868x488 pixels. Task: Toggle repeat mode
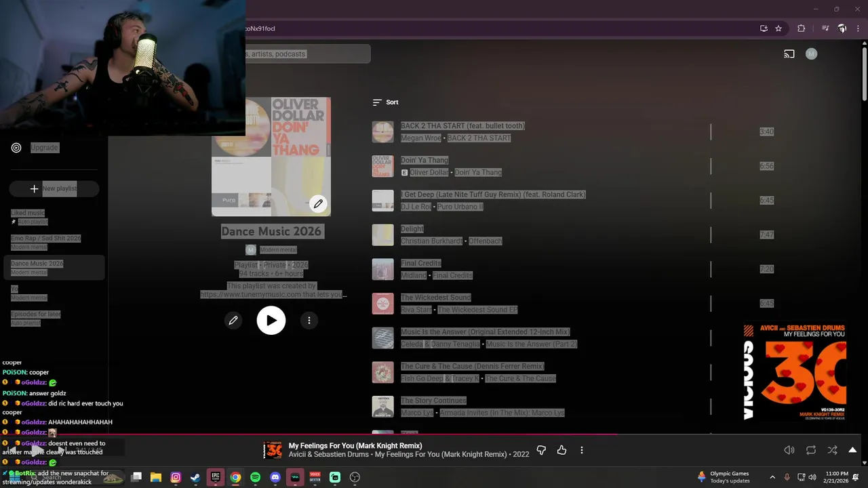pyautogui.click(x=811, y=450)
